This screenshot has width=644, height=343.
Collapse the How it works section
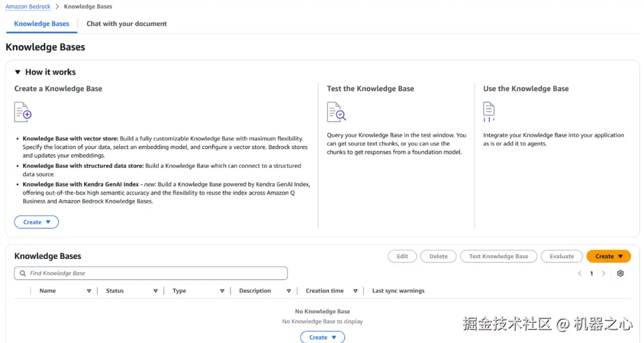[x=18, y=72]
